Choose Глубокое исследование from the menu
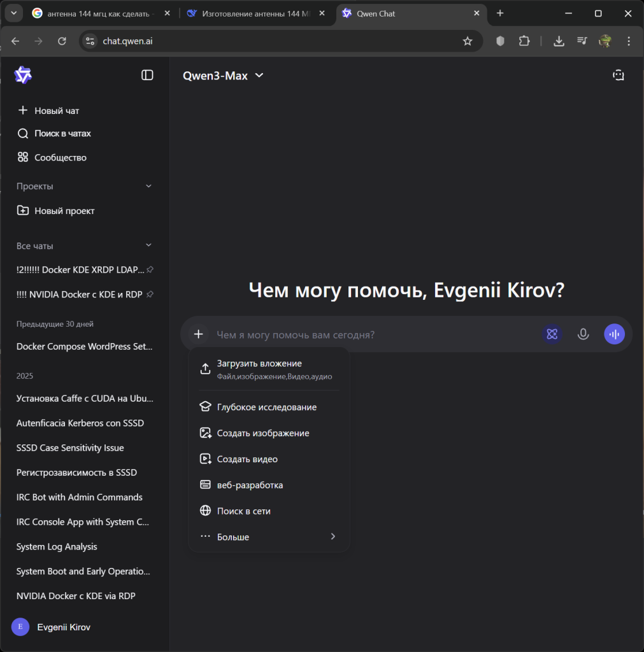Viewport: 644px width, 652px height. [266, 407]
